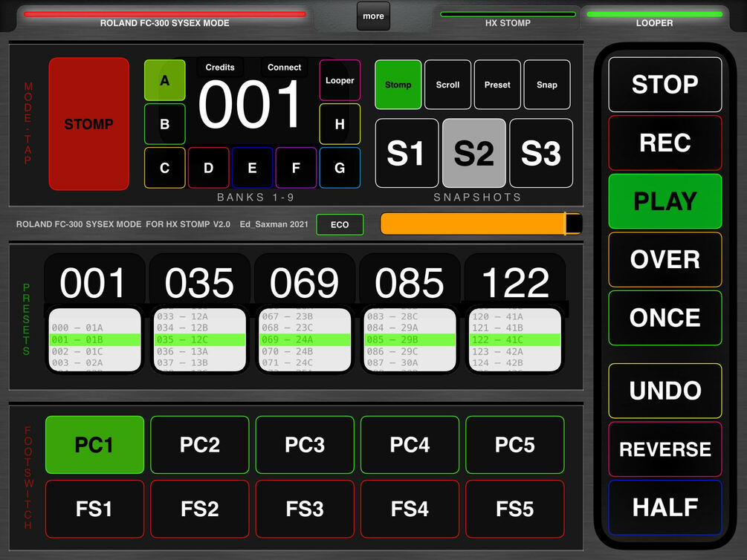Open the 001 preset picker list
Viewport: 747px width, 560px height.
coord(95,339)
